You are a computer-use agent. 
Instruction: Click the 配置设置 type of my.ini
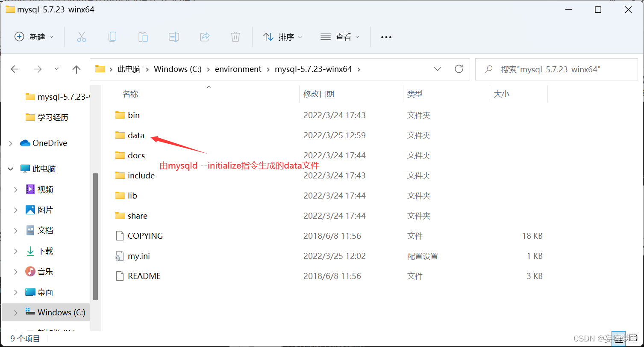click(423, 256)
